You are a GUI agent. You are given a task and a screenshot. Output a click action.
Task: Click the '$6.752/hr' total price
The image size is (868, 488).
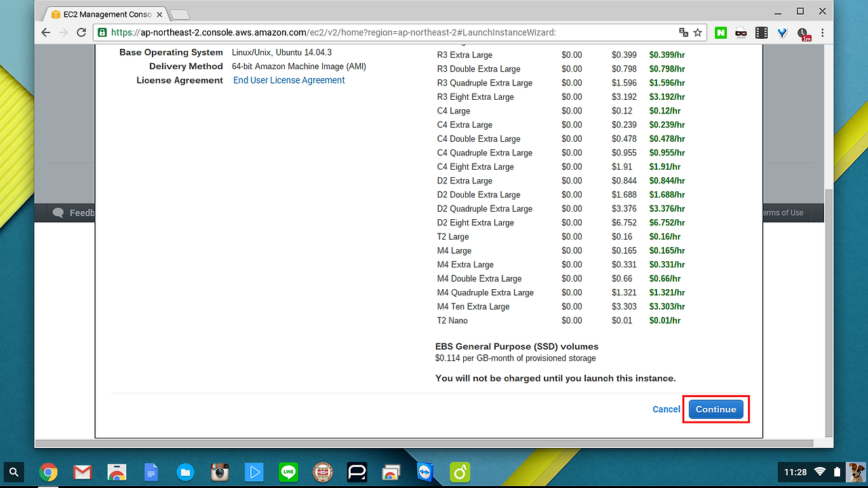(667, 223)
